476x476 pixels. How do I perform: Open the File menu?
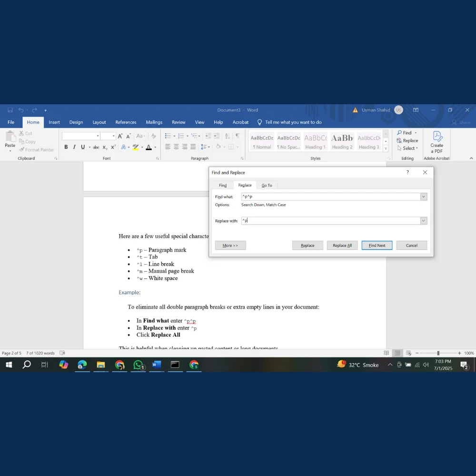(11, 122)
